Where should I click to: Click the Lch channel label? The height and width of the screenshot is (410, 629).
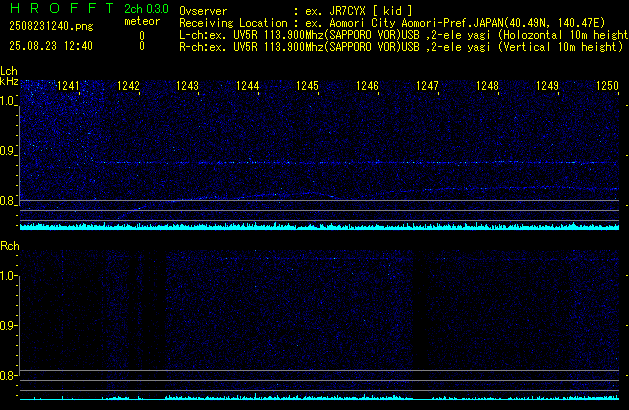click(x=9, y=71)
